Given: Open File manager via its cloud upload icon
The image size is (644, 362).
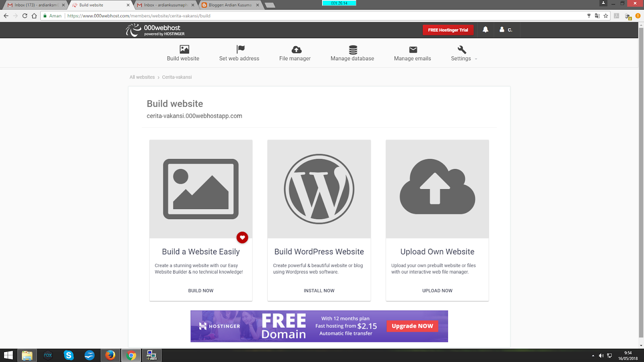Looking at the screenshot, I should coord(296,49).
